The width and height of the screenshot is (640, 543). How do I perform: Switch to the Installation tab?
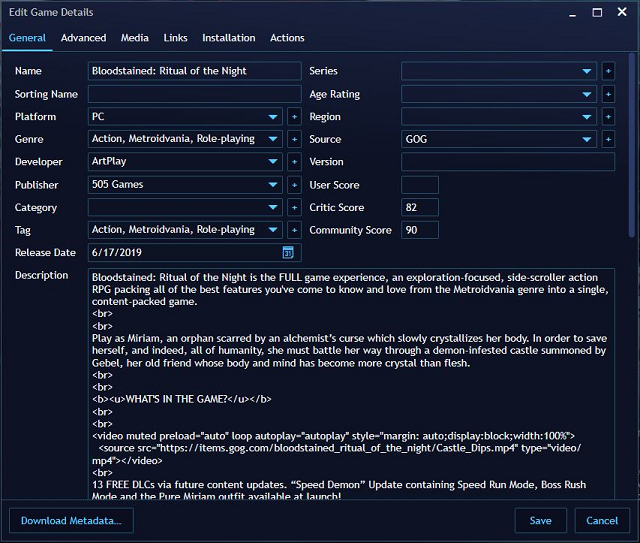229,38
